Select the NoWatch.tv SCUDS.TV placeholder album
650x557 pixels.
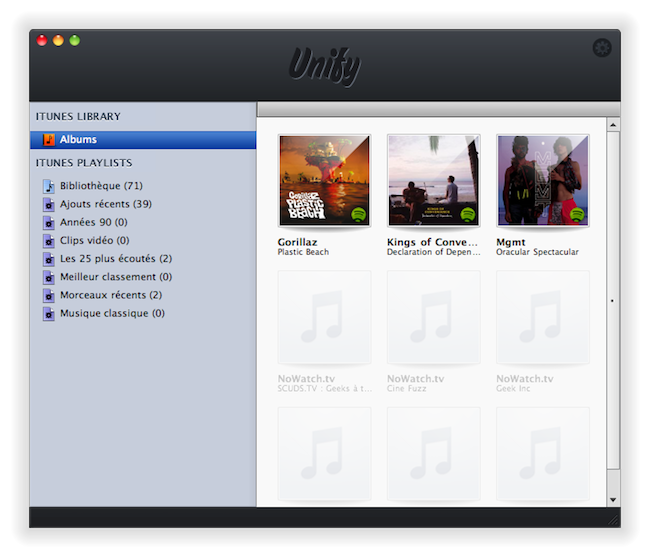(x=324, y=317)
